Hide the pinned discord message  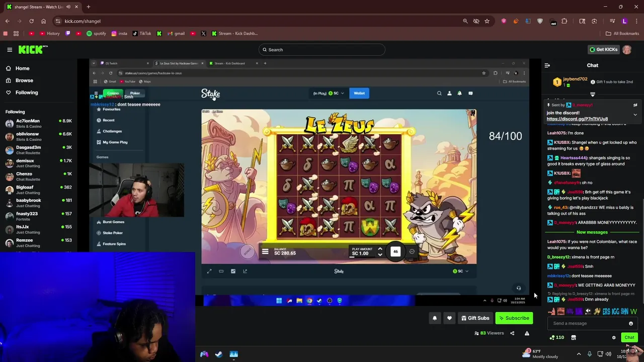635,105
